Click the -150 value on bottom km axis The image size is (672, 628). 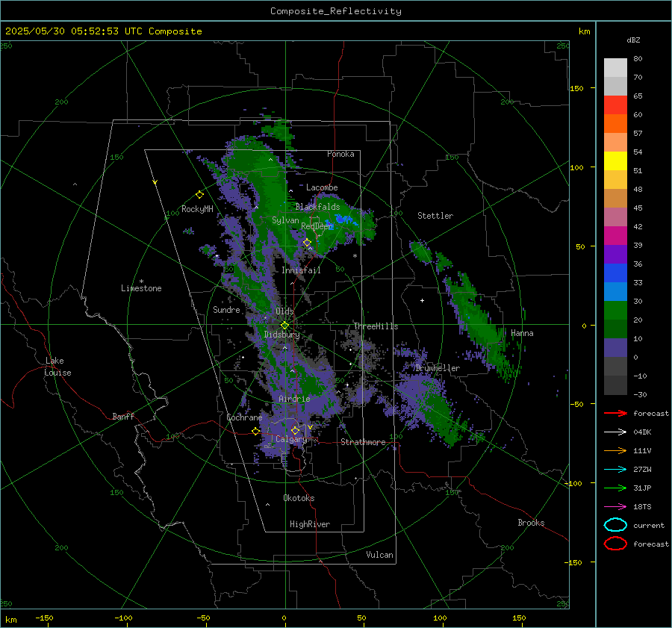pyautogui.click(x=44, y=618)
